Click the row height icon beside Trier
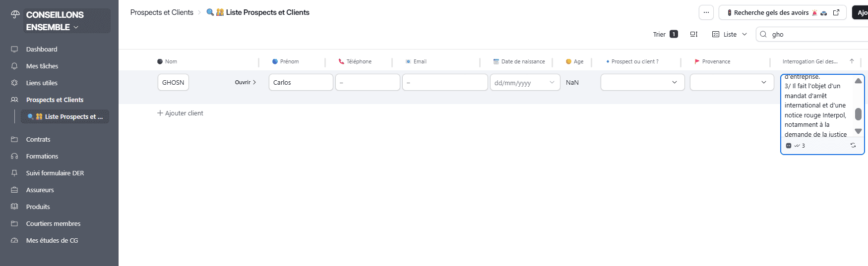 (693, 34)
